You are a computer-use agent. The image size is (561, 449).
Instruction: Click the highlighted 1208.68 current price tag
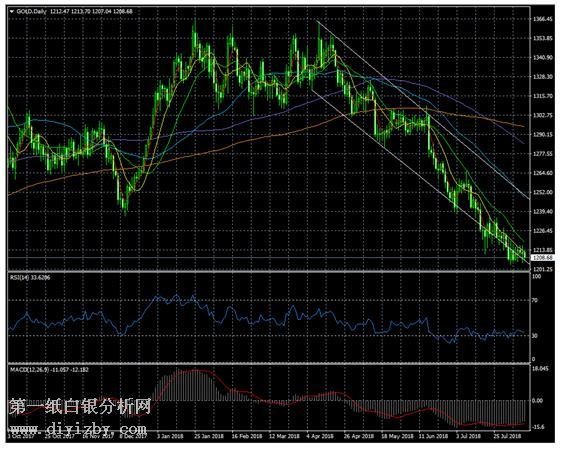tap(542, 258)
